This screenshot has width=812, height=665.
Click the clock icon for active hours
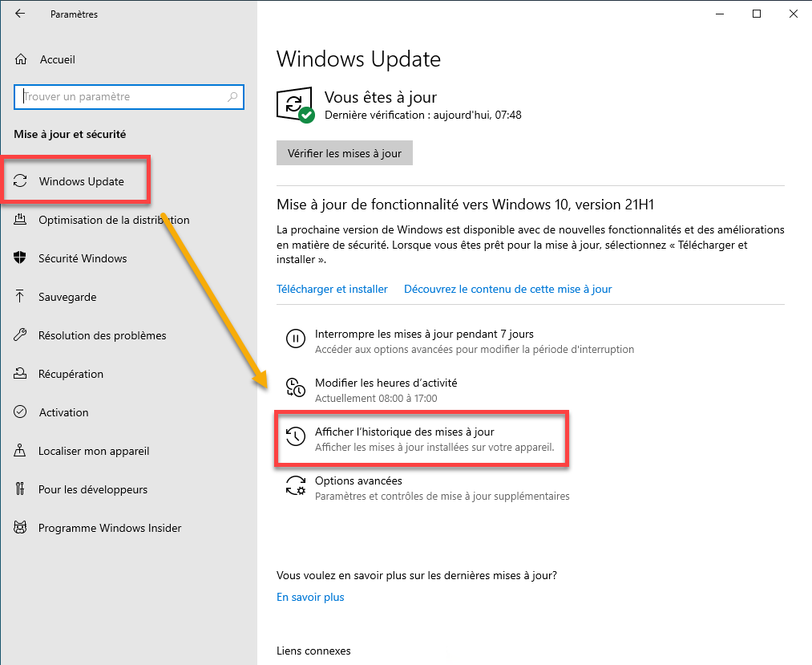296,387
